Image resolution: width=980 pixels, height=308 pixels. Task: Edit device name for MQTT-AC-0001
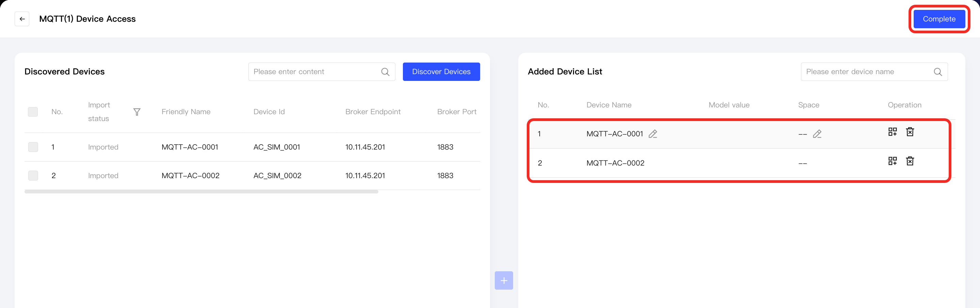(x=653, y=134)
